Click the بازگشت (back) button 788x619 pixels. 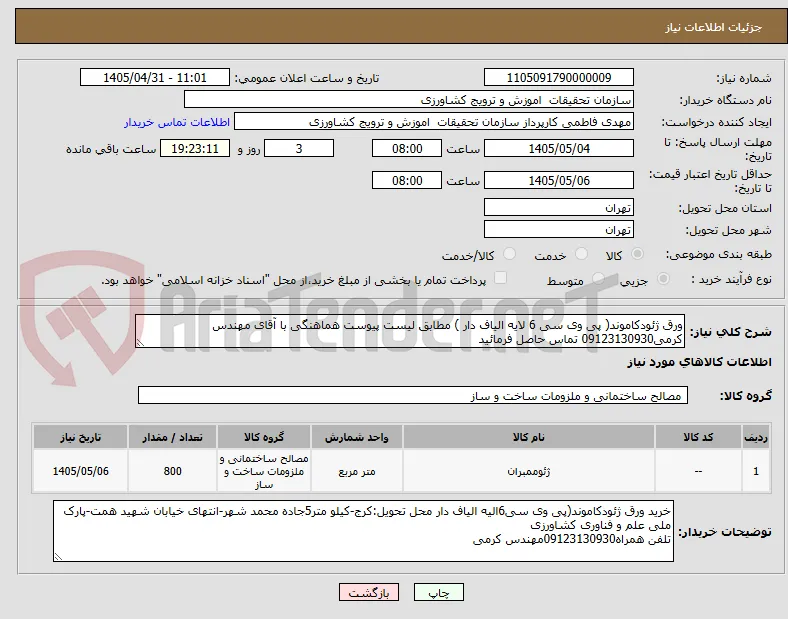click(369, 592)
